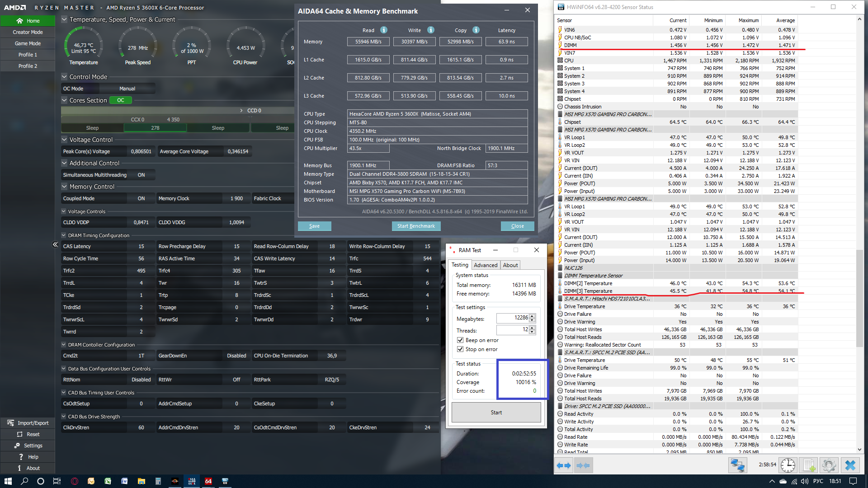868x488 pixels.
Task: Toggle Beep on error checkbox
Action: pyautogui.click(x=460, y=340)
